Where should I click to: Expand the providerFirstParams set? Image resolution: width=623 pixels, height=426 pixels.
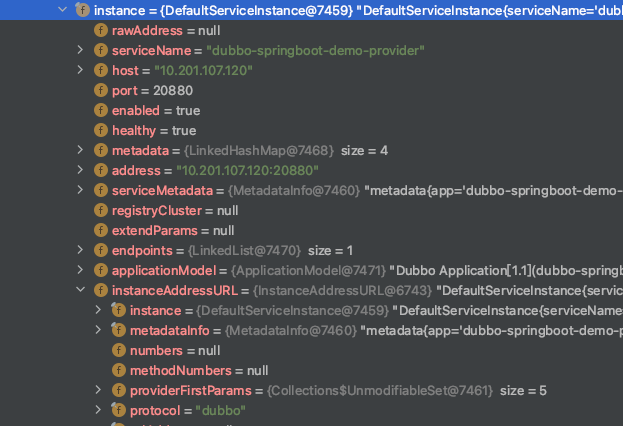coord(98,389)
